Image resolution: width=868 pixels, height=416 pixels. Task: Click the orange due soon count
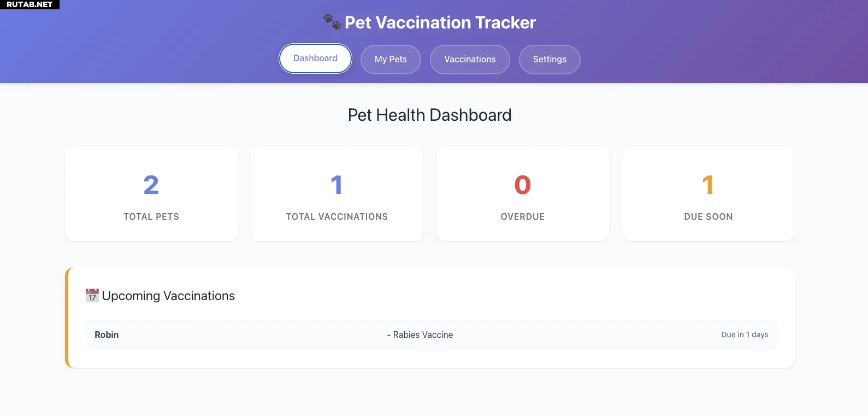click(x=708, y=185)
